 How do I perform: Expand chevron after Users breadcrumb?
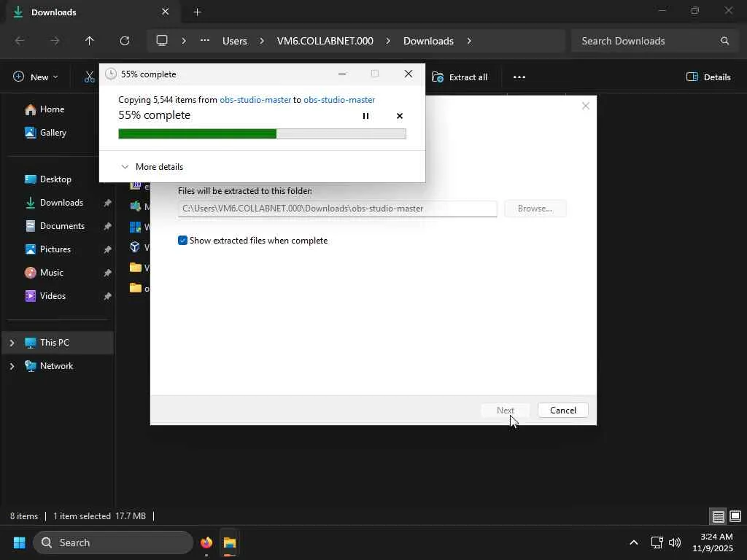(x=262, y=41)
